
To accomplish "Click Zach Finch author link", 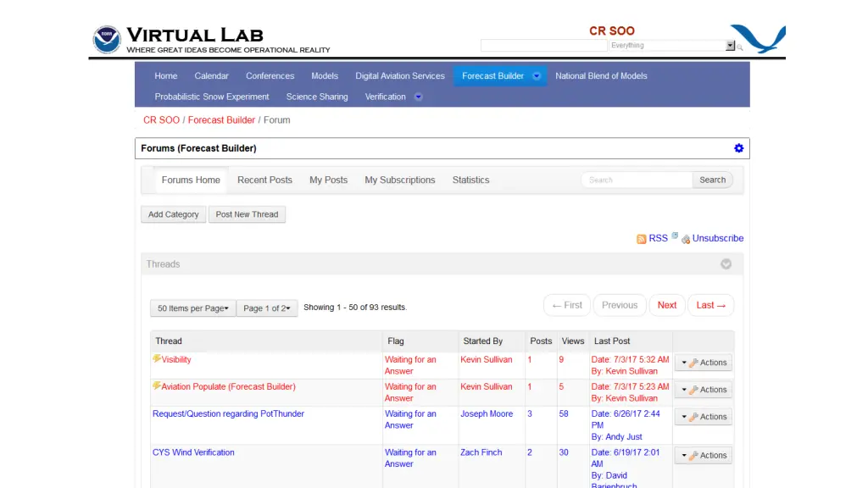I will (x=481, y=452).
